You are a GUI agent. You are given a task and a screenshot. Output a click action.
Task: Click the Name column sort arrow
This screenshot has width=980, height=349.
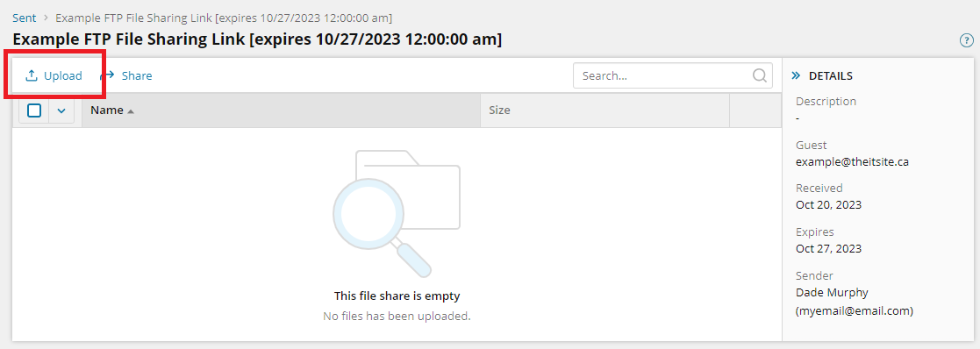point(131,111)
